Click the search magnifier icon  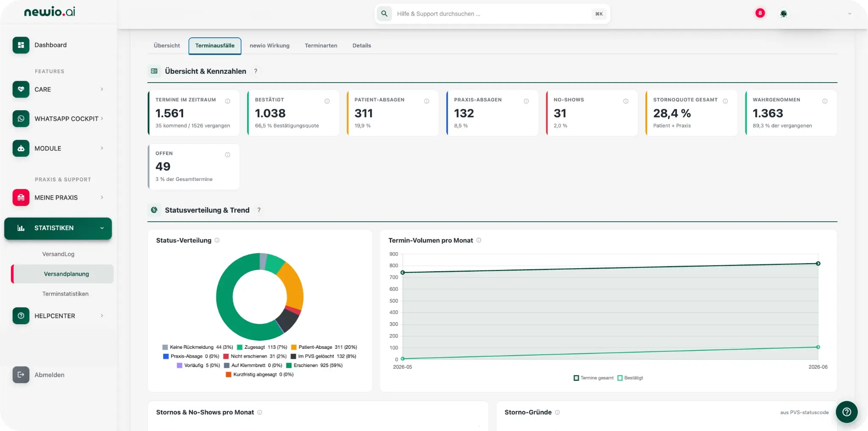point(384,14)
